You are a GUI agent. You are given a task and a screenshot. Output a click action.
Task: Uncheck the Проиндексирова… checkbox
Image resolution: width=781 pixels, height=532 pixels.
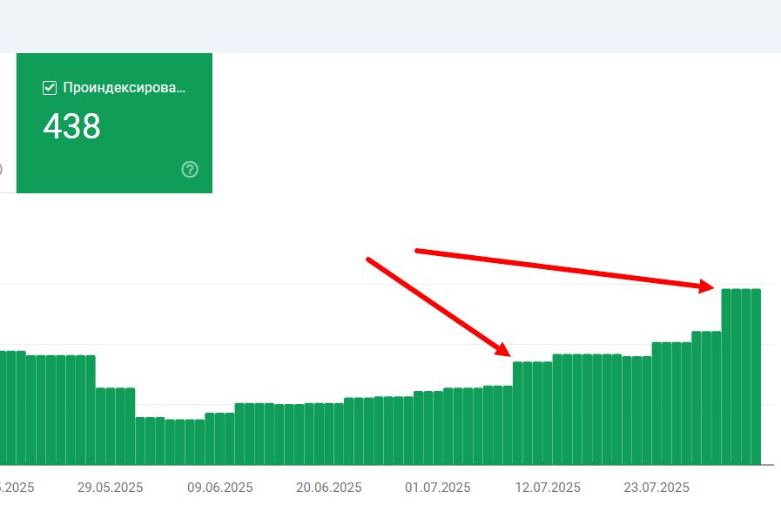50,88
